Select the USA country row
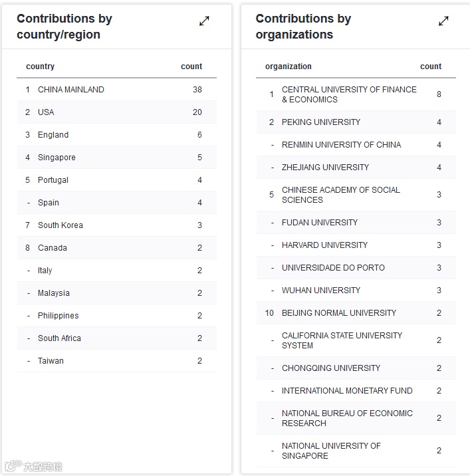The width and height of the screenshot is (470, 476). pyautogui.click(x=46, y=112)
